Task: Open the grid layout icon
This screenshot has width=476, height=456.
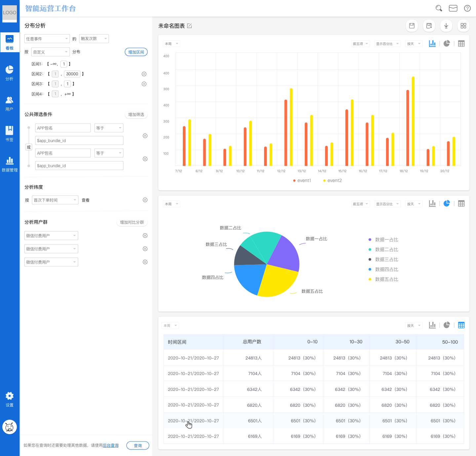Action: [x=463, y=26]
